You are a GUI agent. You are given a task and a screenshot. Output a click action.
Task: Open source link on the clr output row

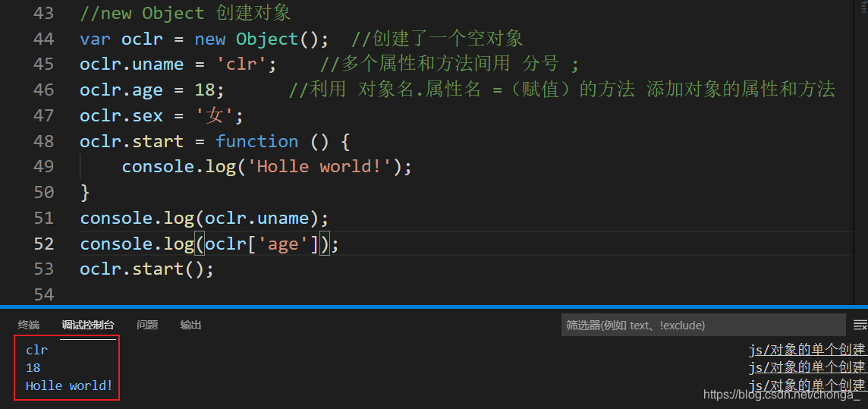807,351
